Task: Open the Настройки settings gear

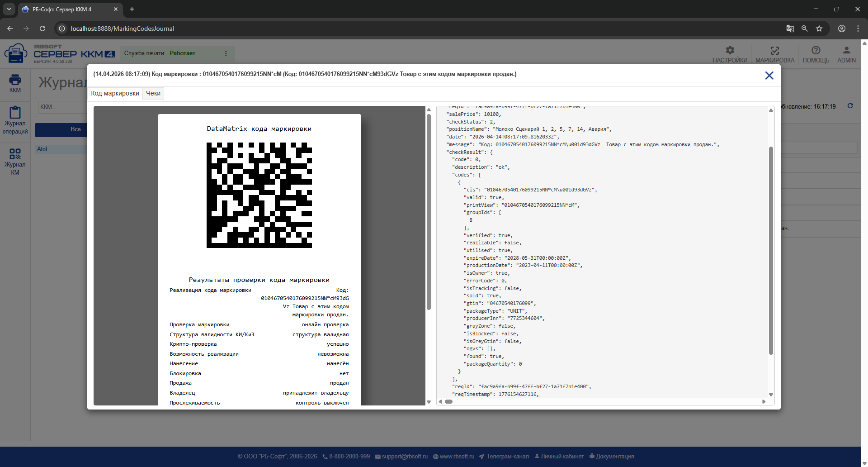Action: [x=730, y=54]
